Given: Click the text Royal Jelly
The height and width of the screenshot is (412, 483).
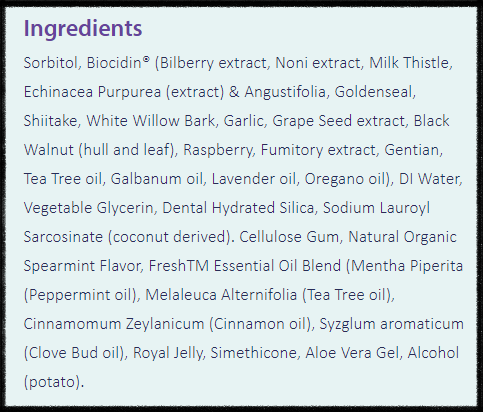Looking at the screenshot, I should point(167,353).
